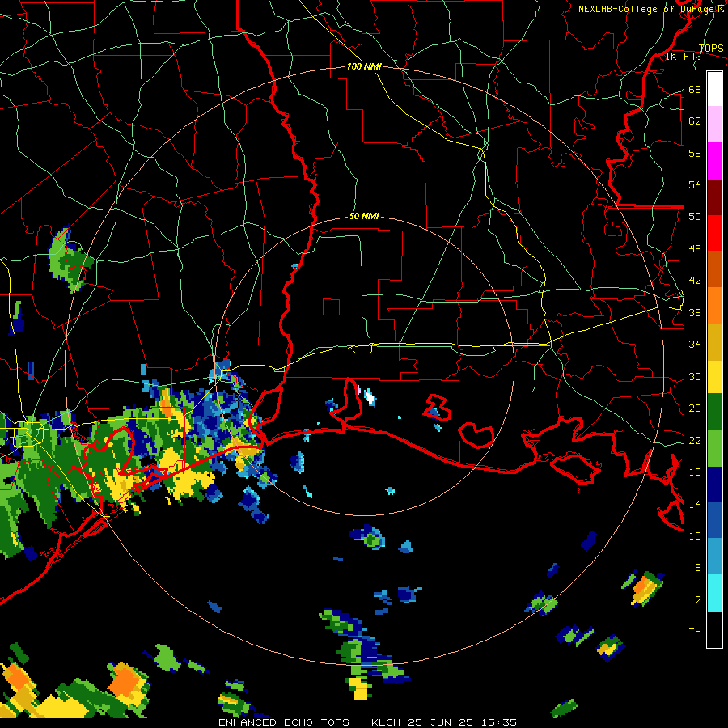This screenshot has width=728, height=728.
Task: Click the K FT units label
Action: point(684,57)
